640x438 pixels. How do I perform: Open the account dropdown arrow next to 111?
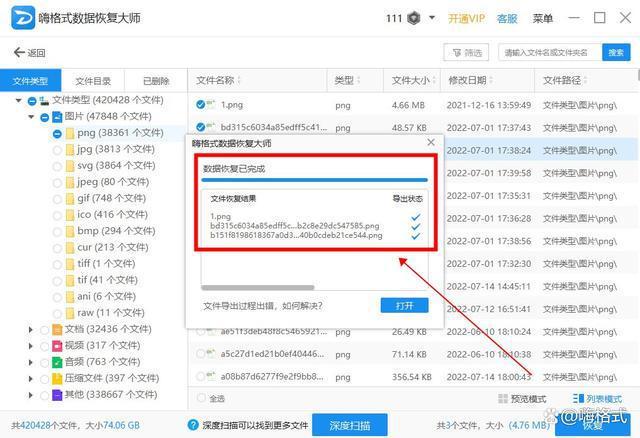click(432, 18)
